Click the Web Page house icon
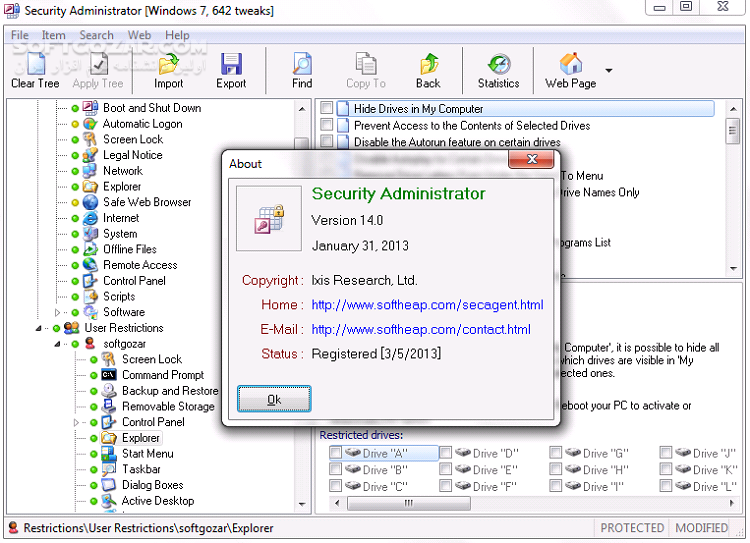Screen dimensions: 750x543 pos(571,64)
